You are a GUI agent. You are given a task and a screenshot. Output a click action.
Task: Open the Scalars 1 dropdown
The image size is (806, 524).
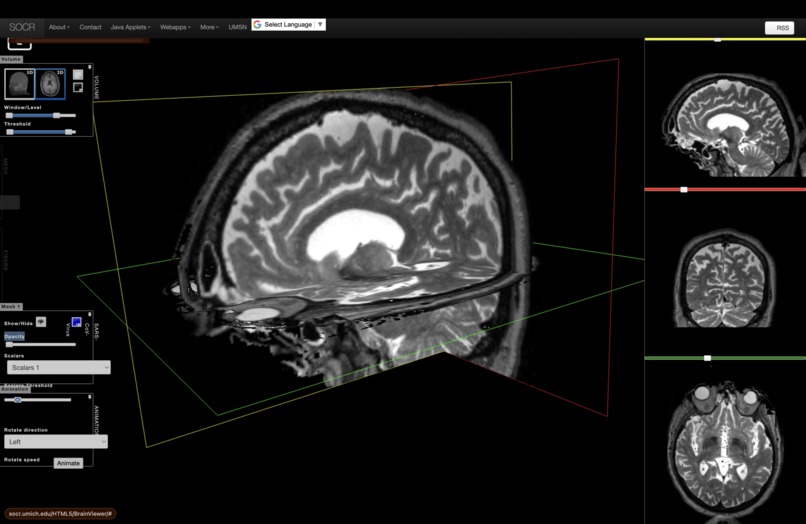click(59, 367)
